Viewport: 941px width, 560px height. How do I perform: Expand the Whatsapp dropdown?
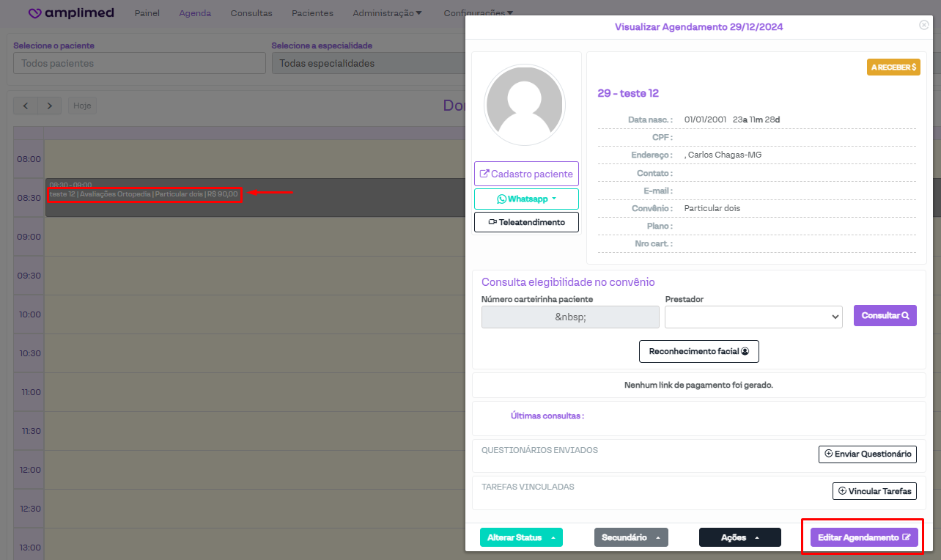526,199
